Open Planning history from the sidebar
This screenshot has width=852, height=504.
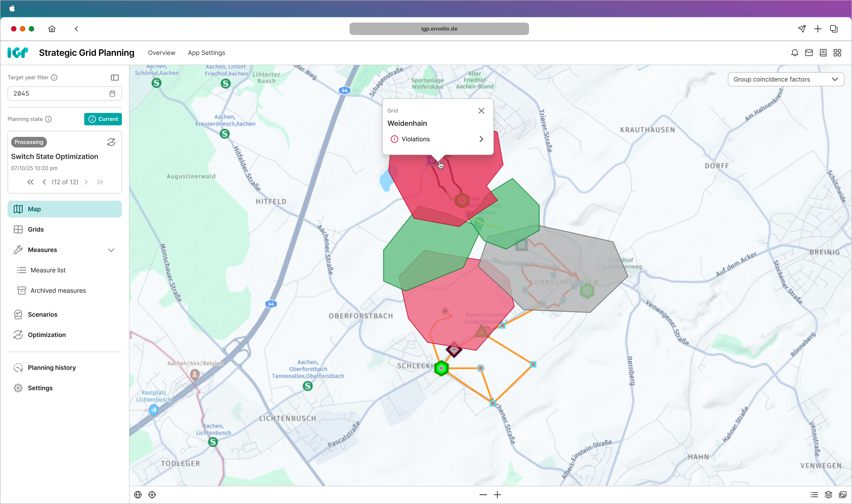pyautogui.click(x=52, y=367)
